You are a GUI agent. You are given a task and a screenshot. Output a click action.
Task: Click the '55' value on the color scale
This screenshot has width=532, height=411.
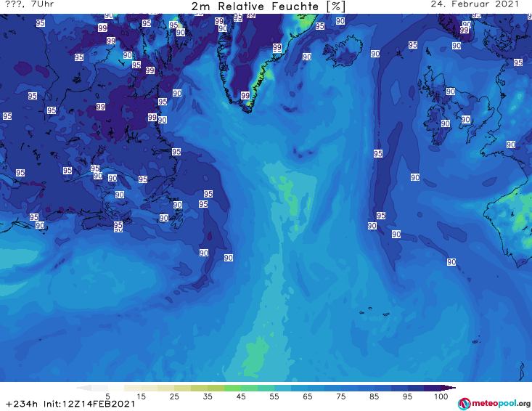274,396
